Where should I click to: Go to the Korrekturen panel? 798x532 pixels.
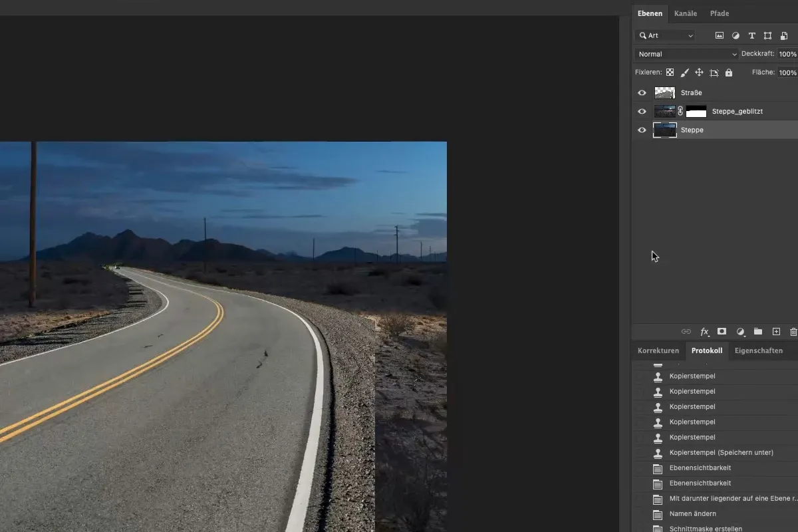658,350
